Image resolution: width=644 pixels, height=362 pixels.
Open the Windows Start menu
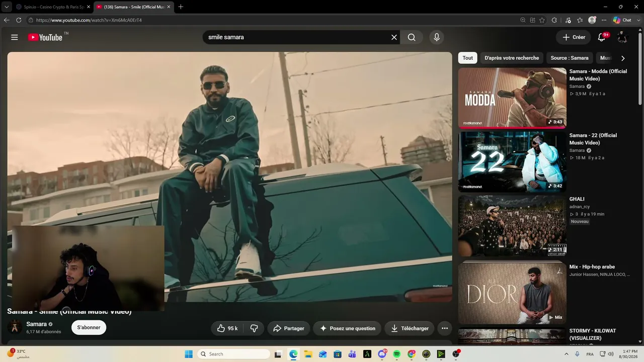coord(189,354)
